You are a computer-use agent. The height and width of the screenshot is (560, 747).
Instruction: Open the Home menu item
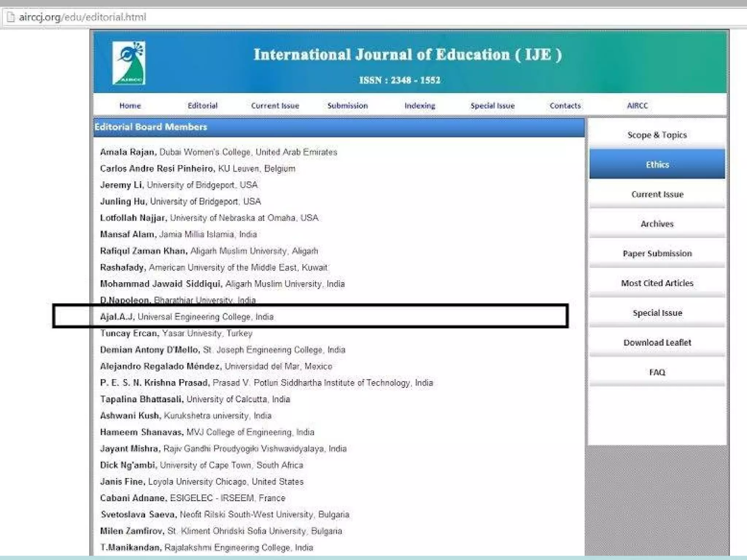coord(130,106)
